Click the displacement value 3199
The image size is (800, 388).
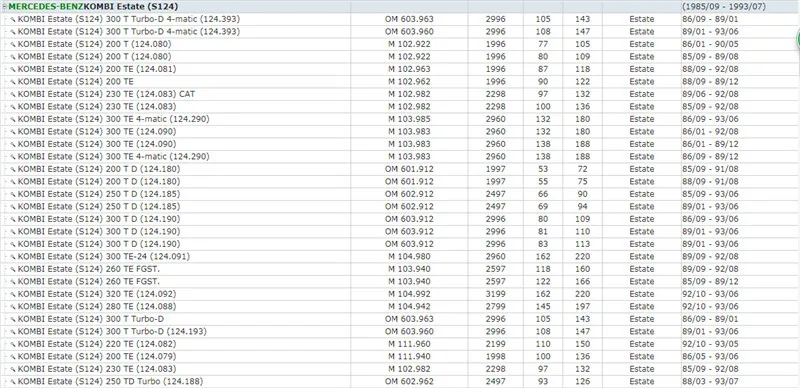coord(495,294)
